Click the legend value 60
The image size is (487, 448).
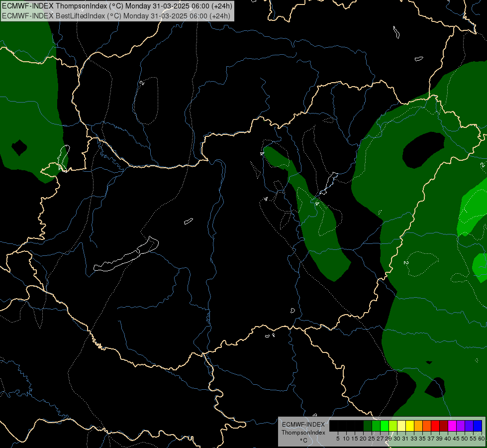pyautogui.click(x=482, y=439)
